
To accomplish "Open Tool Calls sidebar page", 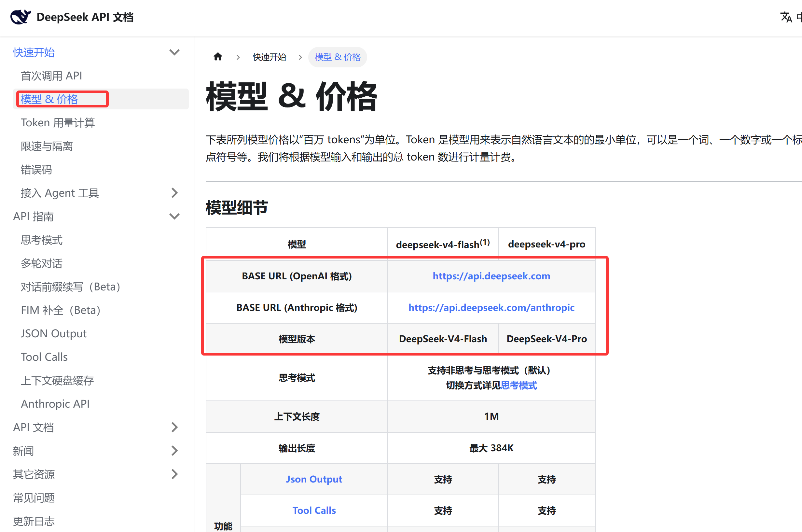I will (44, 357).
